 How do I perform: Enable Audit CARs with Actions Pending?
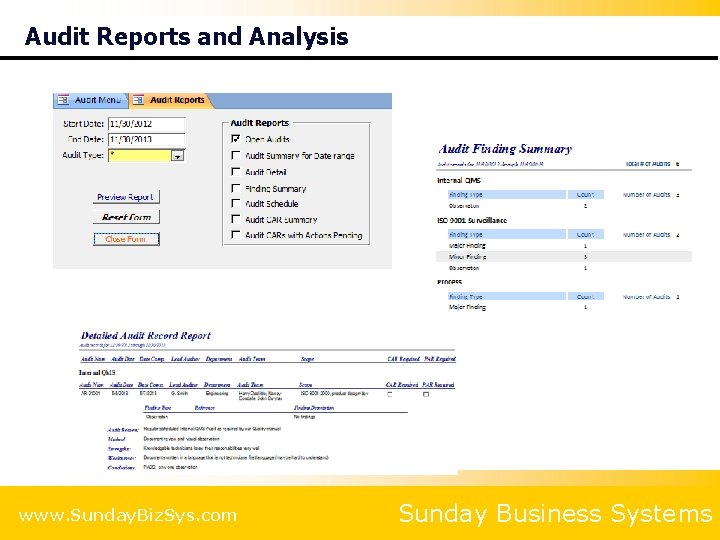[236, 235]
